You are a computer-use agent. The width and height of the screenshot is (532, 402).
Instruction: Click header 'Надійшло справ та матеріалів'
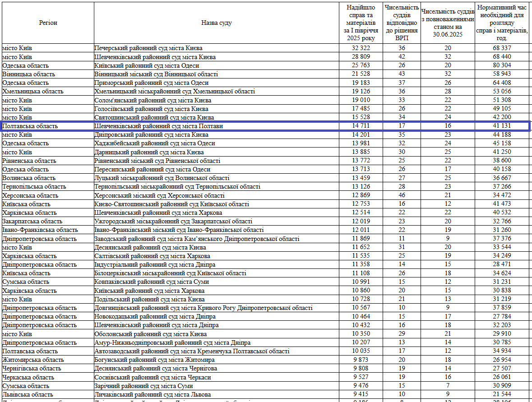(x=361, y=23)
